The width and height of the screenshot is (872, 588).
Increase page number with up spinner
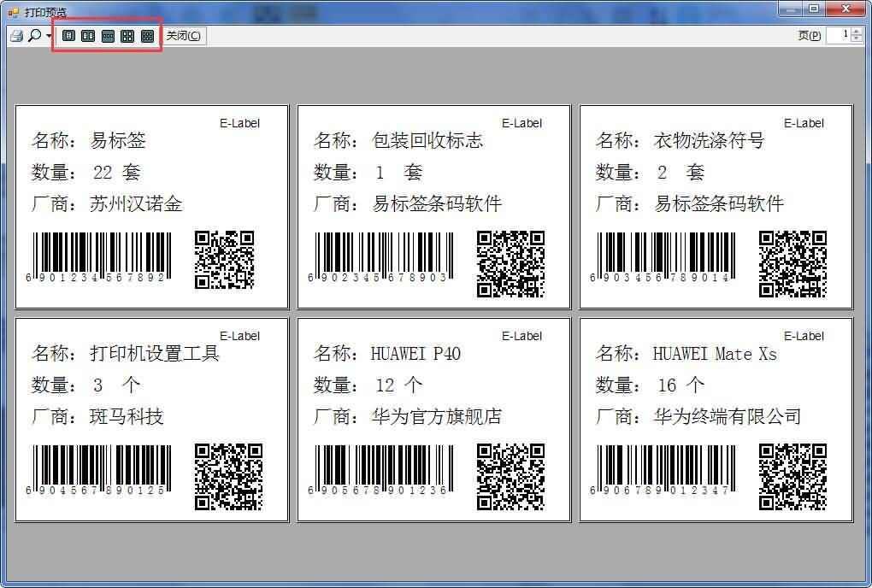(x=857, y=32)
